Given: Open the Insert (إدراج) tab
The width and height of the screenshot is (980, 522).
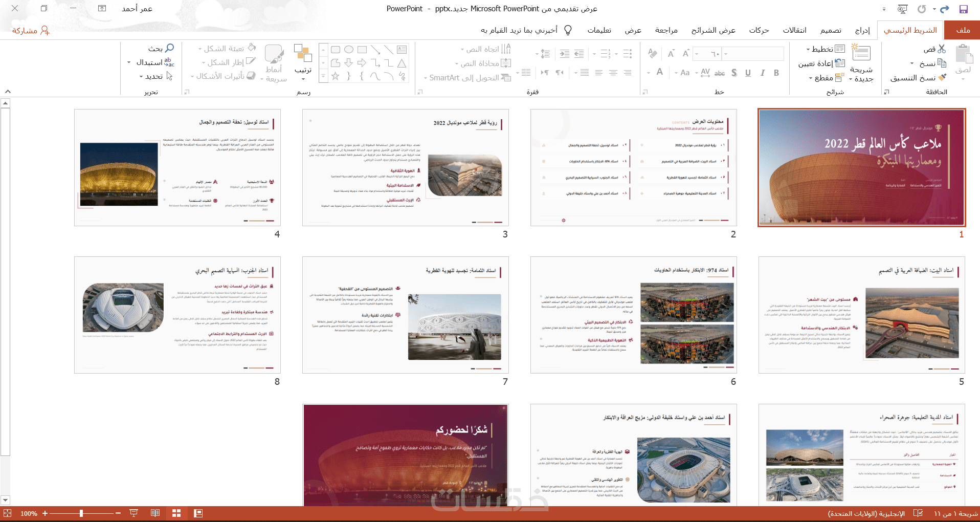Looking at the screenshot, I should coord(862,30).
